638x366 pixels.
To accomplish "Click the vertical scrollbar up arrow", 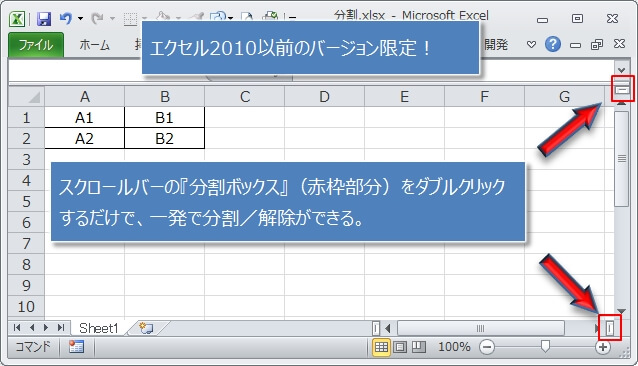I will tap(622, 104).
